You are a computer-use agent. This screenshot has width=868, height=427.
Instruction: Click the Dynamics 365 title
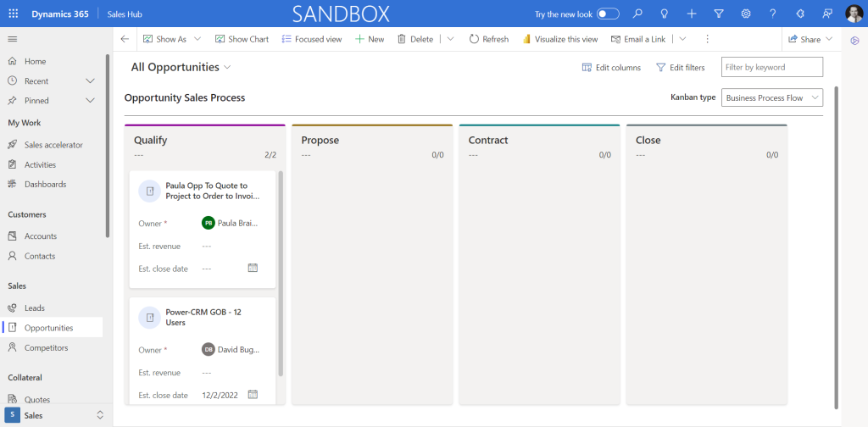tap(60, 14)
